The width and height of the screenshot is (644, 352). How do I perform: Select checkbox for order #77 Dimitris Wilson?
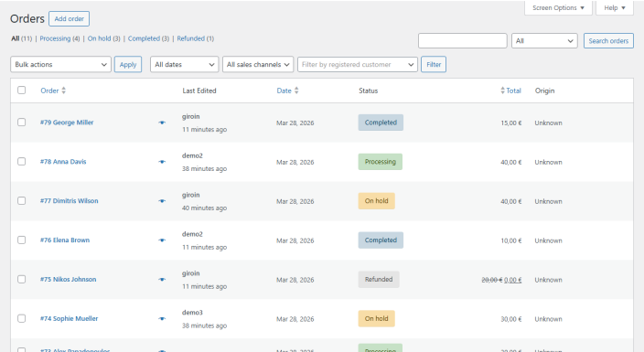pyautogui.click(x=22, y=201)
